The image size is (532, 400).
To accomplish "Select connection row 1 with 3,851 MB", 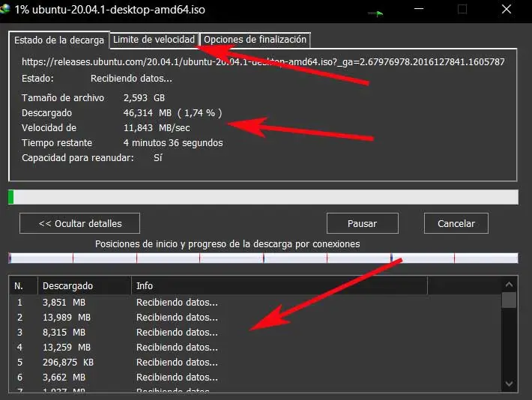I will click(256, 303).
